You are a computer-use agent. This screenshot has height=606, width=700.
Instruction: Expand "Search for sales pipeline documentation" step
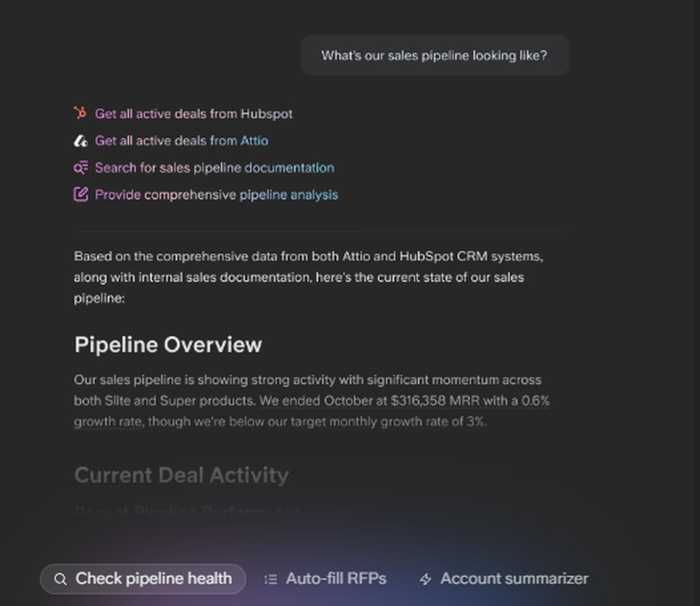(x=214, y=168)
